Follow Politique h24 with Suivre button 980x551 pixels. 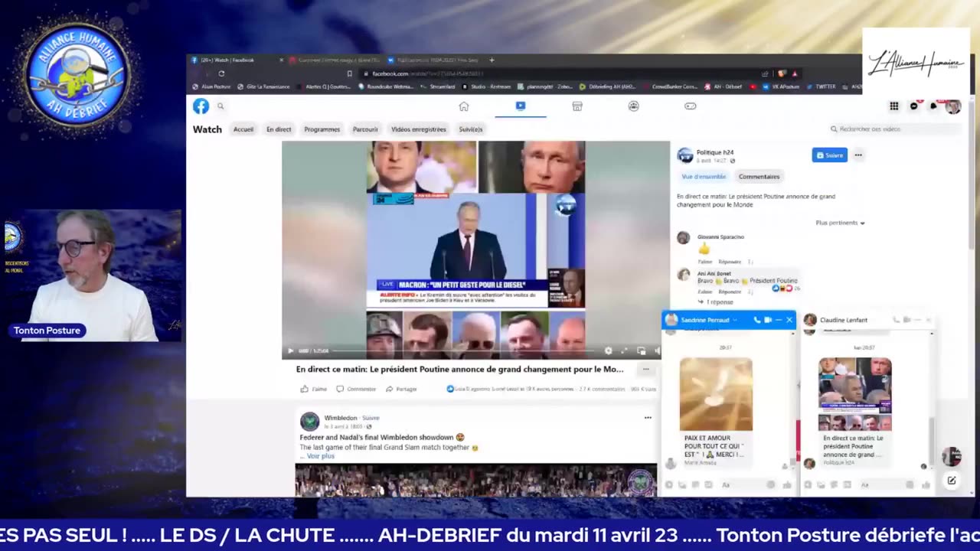click(x=829, y=155)
